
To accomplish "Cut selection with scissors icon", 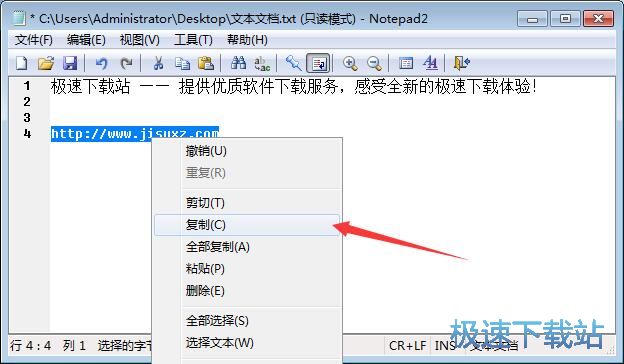I will (x=158, y=63).
